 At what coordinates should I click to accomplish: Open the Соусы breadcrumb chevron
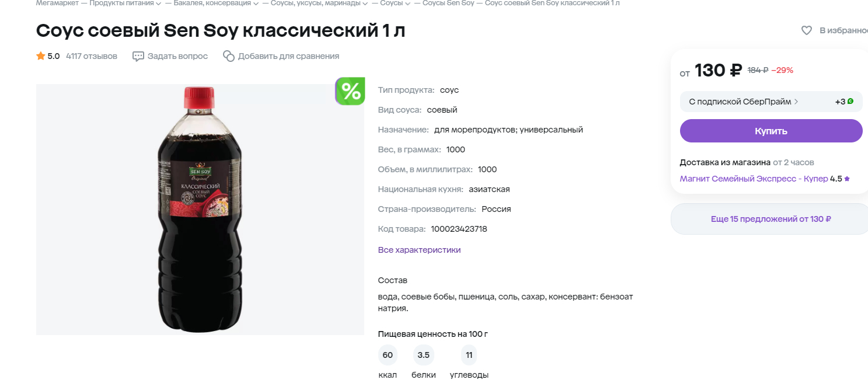408,4
